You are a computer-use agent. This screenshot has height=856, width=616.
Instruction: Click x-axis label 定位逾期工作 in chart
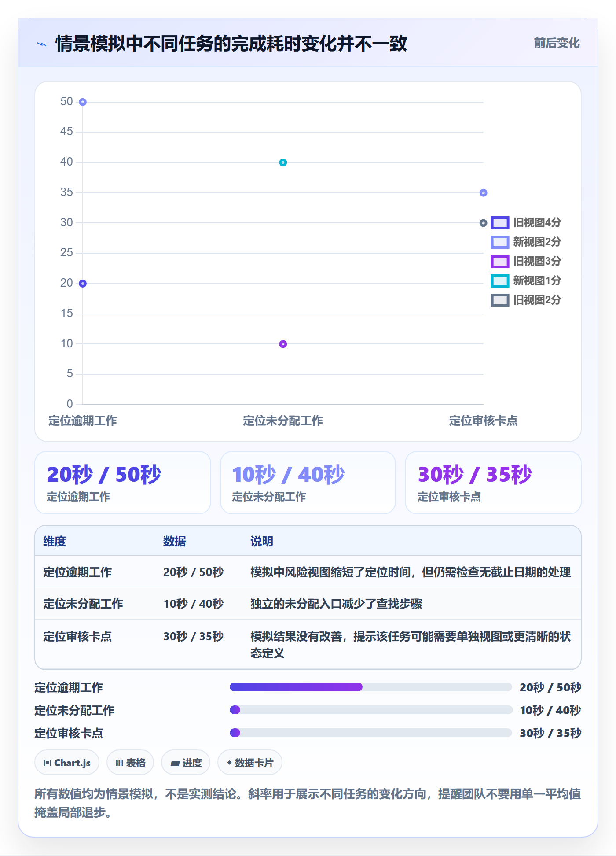[x=83, y=421]
